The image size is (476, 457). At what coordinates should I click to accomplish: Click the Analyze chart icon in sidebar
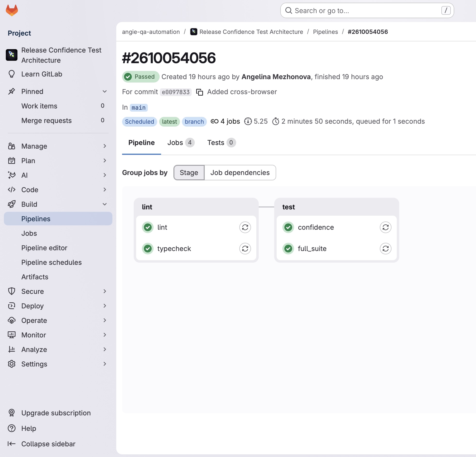(12, 350)
